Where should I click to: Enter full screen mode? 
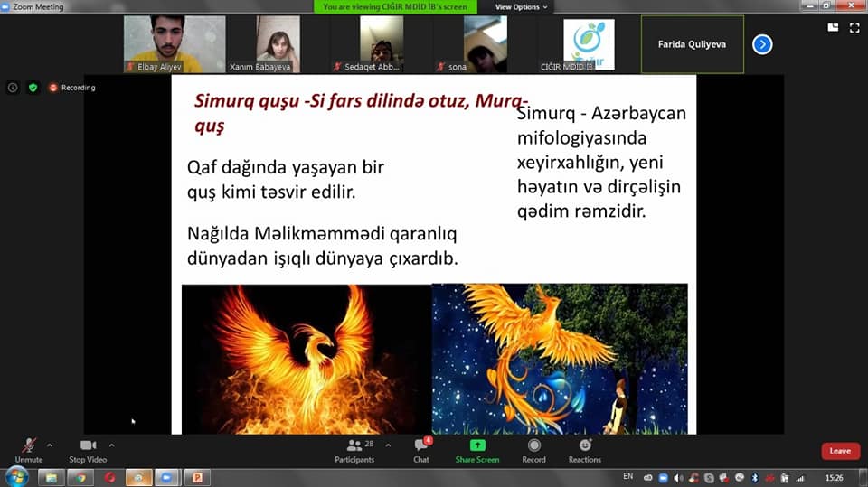click(x=854, y=28)
